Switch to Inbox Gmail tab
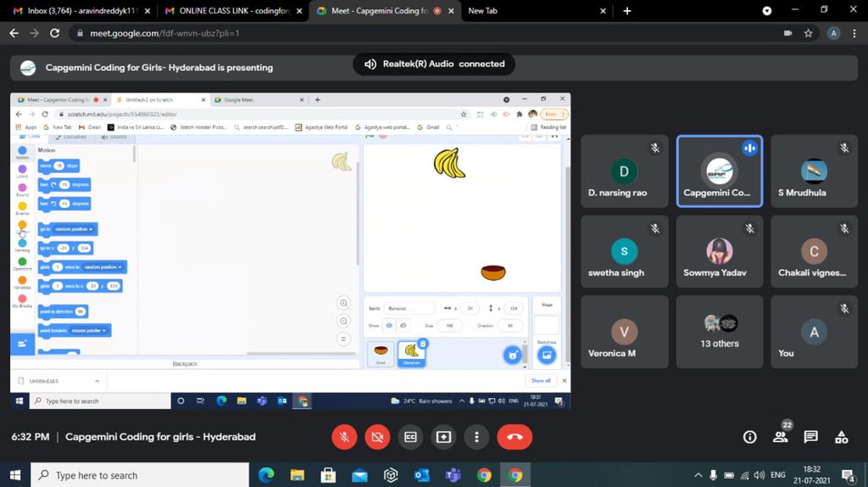The image size is (868, 487). pos(81,10)
